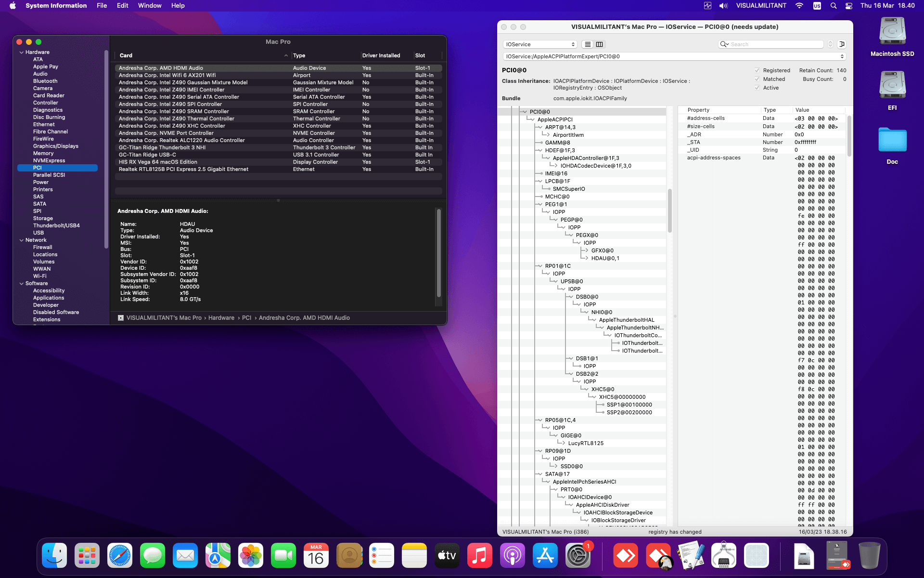Screen dimensions: 924x578
Task: Switch to outline list view icon
Action: 588,44
